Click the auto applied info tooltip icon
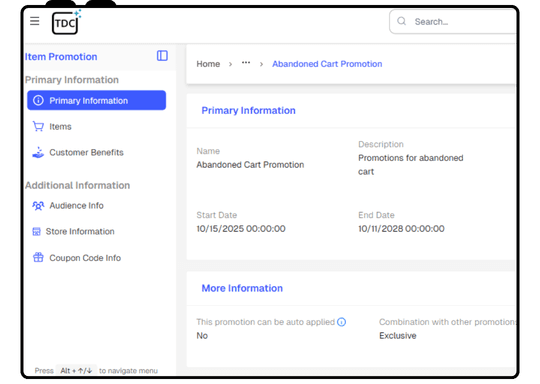The height and width of the screenshot is (384, 540). [341, 322]
